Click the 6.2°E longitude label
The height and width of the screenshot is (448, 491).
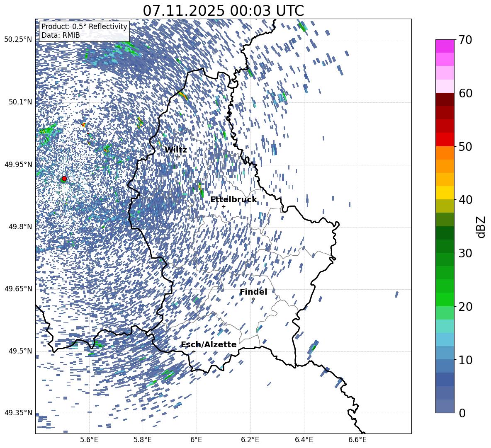[x=250, y=440]
